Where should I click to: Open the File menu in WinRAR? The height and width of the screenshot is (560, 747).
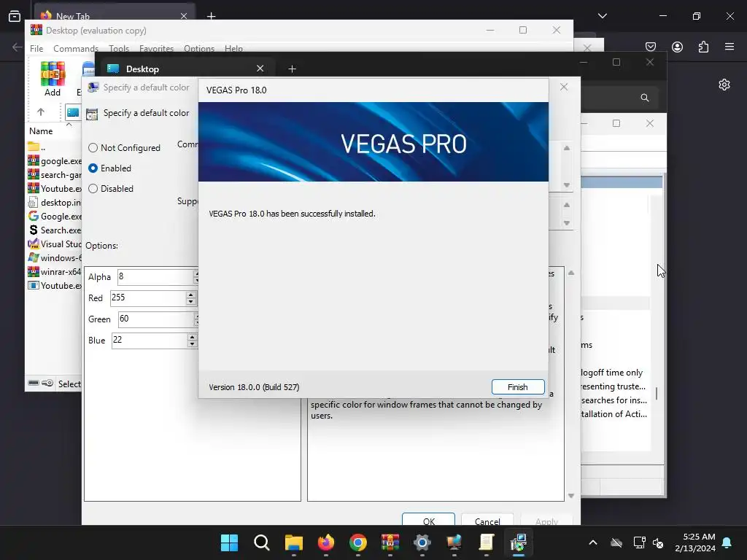click(36, 49)
